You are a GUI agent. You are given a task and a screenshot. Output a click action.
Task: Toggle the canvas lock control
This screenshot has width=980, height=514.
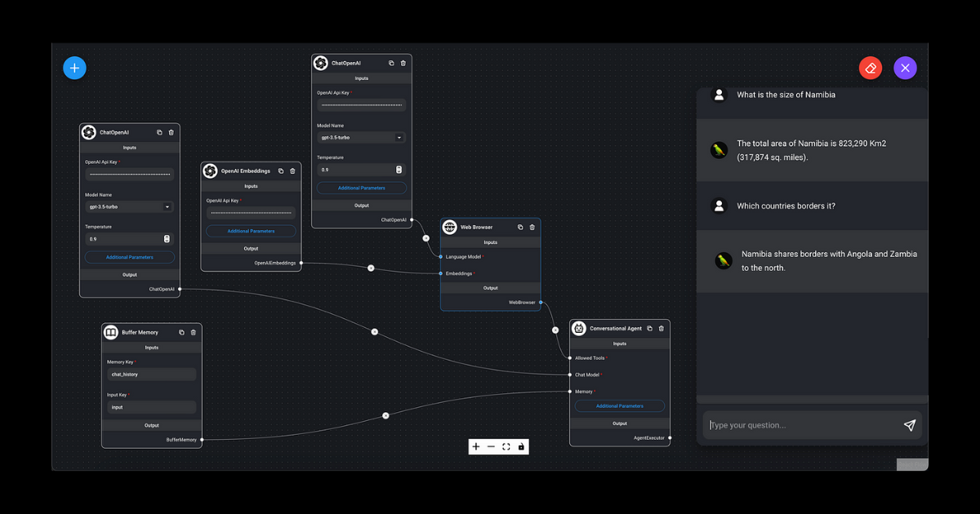coord(521,446)
